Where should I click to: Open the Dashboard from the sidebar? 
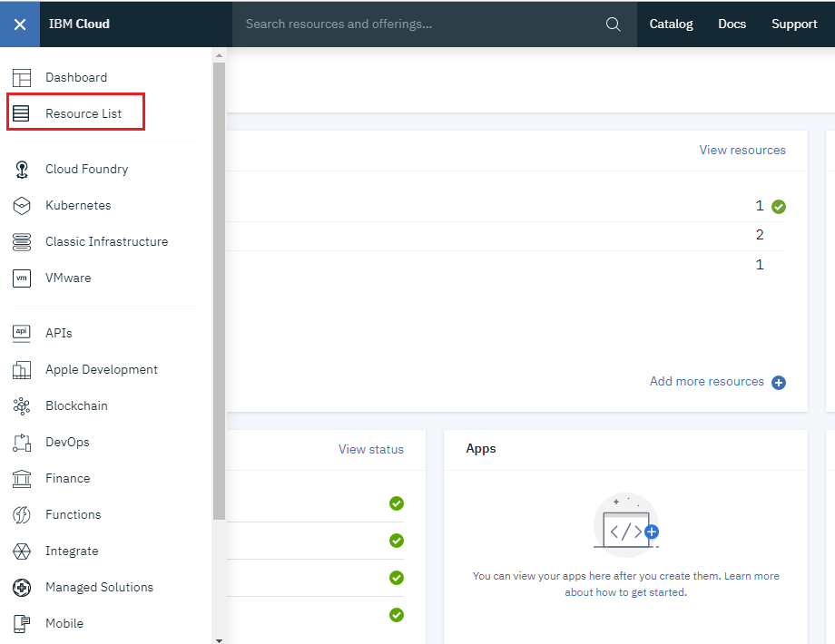click(x=76, y=77)
